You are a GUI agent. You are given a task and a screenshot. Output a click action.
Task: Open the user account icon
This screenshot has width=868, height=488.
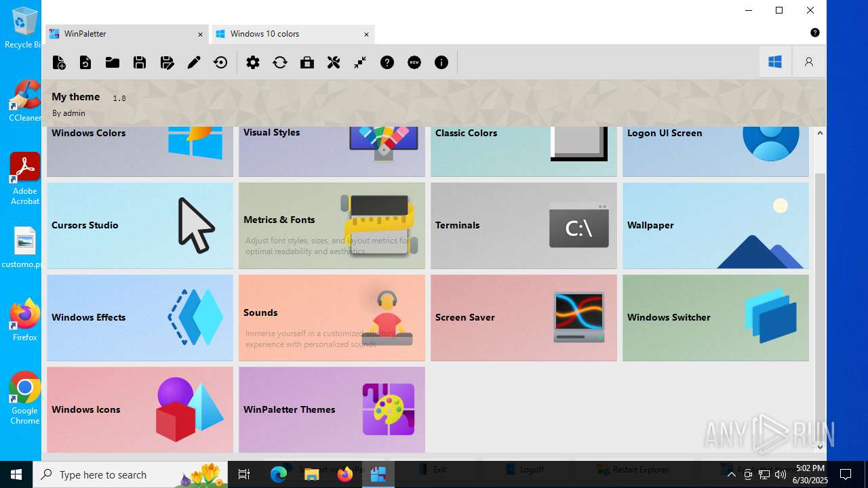809,62
